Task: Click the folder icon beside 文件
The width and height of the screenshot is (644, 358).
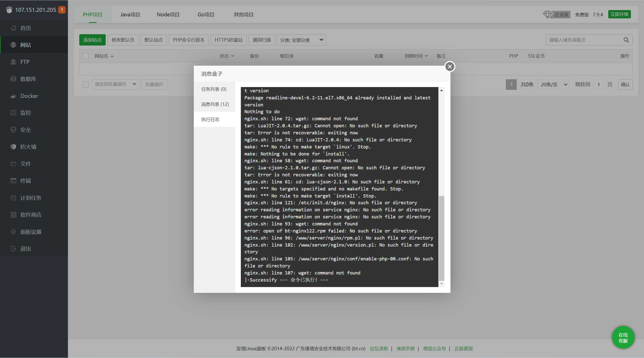Action: tap(13, 164)
